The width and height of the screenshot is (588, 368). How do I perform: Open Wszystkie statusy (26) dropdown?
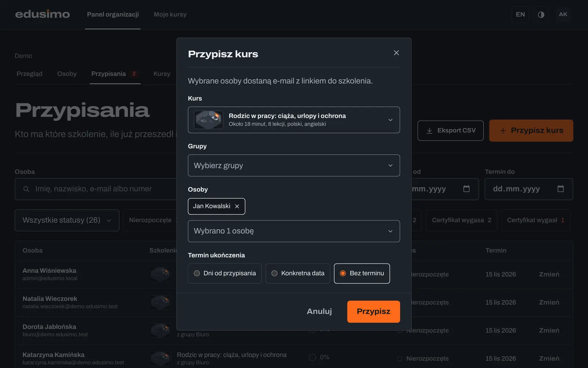(67, 220)
